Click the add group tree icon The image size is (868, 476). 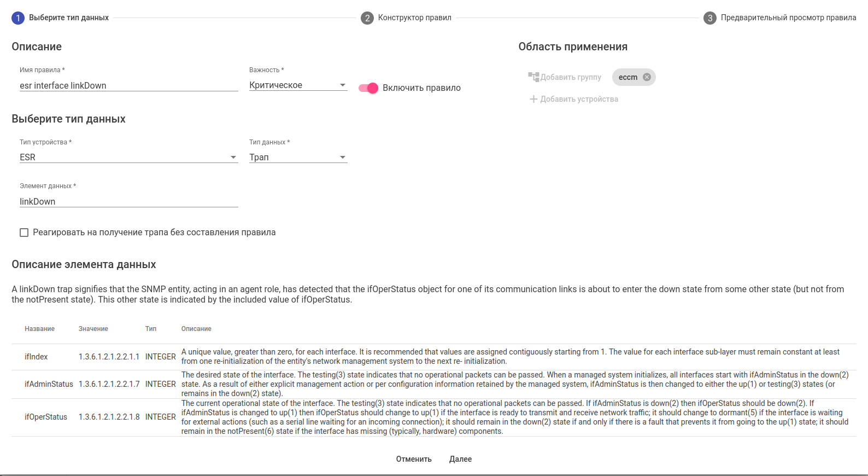533,77
